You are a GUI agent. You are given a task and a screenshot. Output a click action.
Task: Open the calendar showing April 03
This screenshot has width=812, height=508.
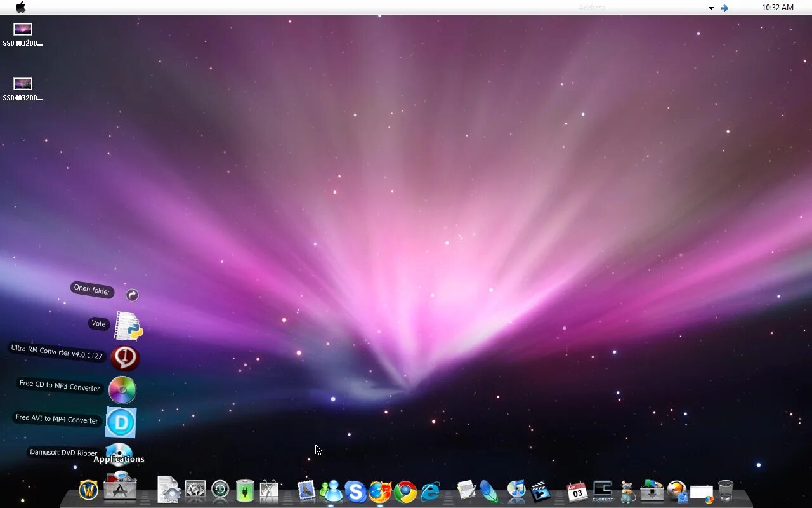(x=577, y=490)
